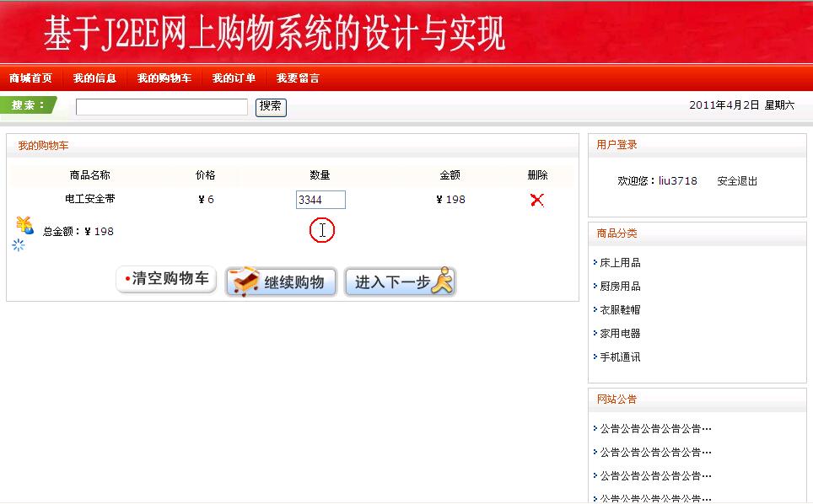Proceed with the 进入下一步 button
Image resolution: width=813 pixels, height=504 pixels.
coord(401,281)
